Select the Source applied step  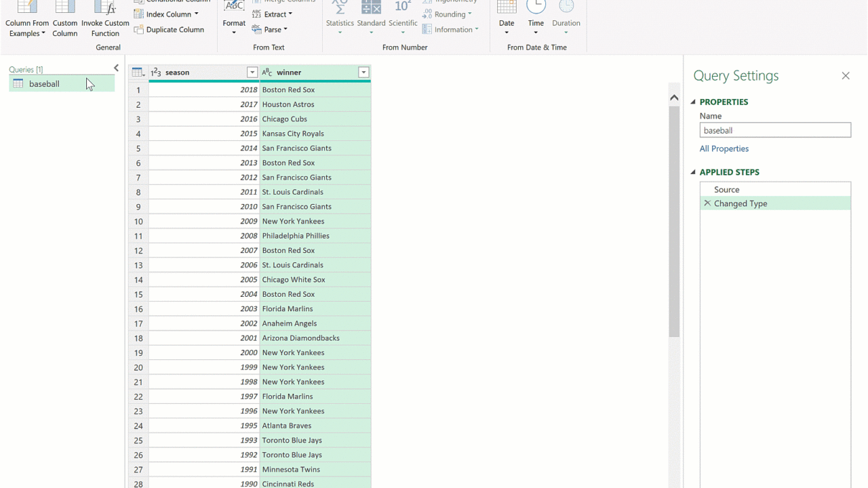point(726,190)
